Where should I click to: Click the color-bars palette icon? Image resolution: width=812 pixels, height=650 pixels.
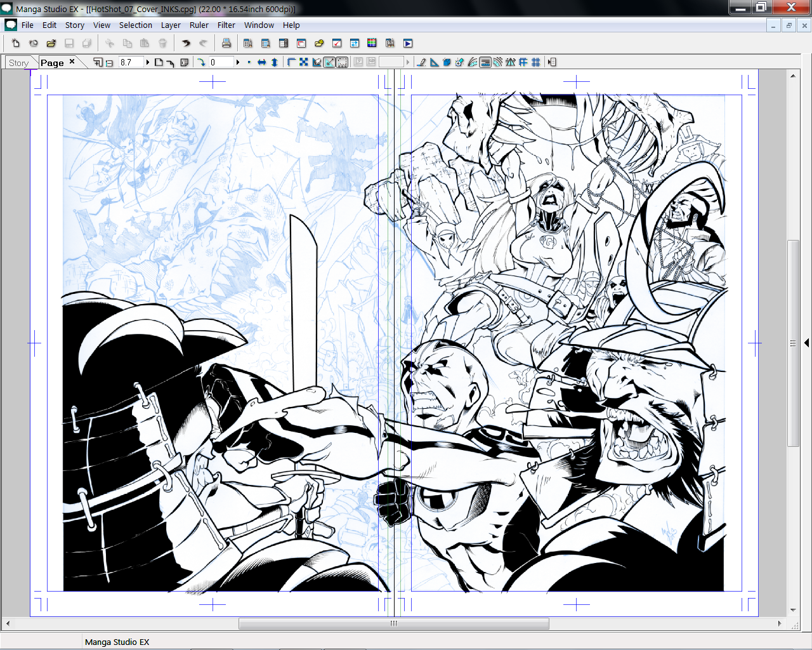click(x=372, y=43)
